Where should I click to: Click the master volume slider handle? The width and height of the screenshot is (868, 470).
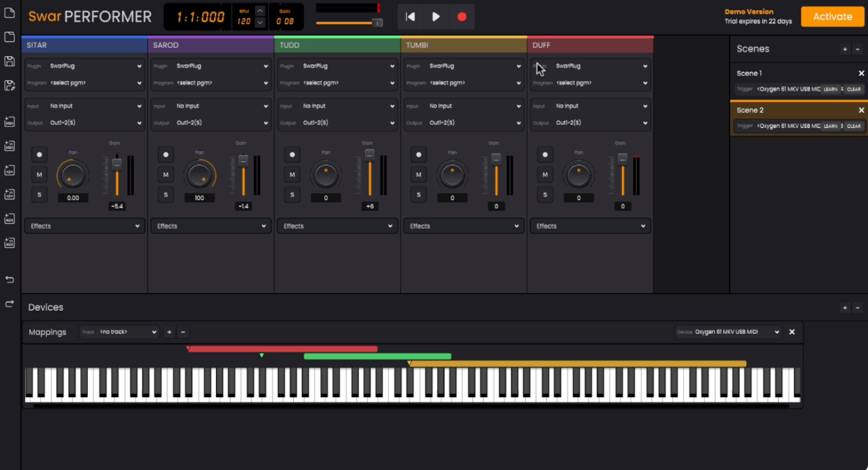pyautogui.click(x=377, y=23)
